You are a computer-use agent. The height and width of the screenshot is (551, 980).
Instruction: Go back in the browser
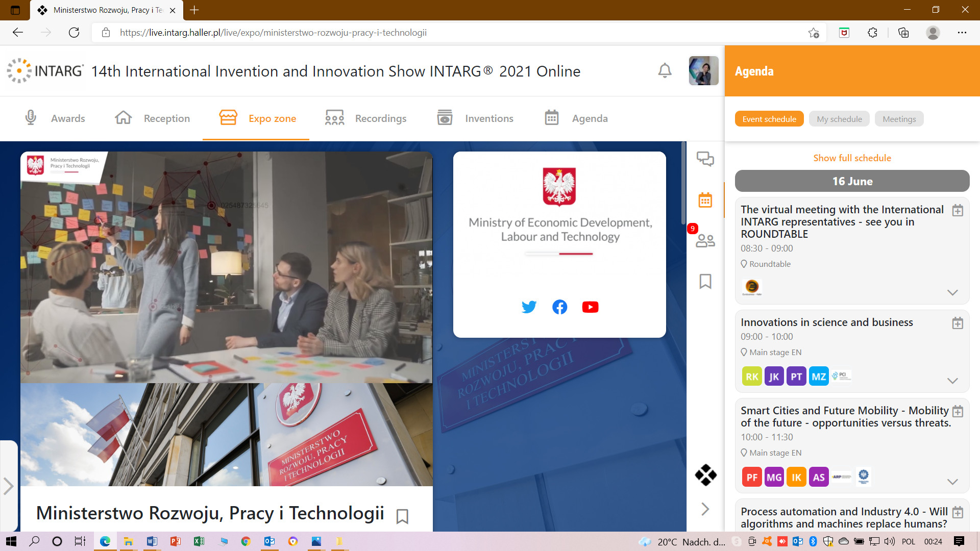point(18,33)
